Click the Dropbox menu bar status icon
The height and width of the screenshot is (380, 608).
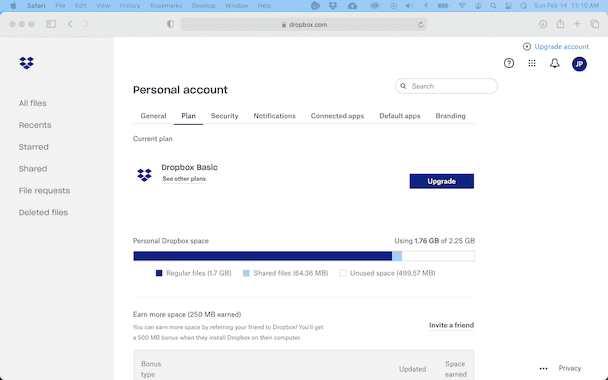tap(333, 5)
